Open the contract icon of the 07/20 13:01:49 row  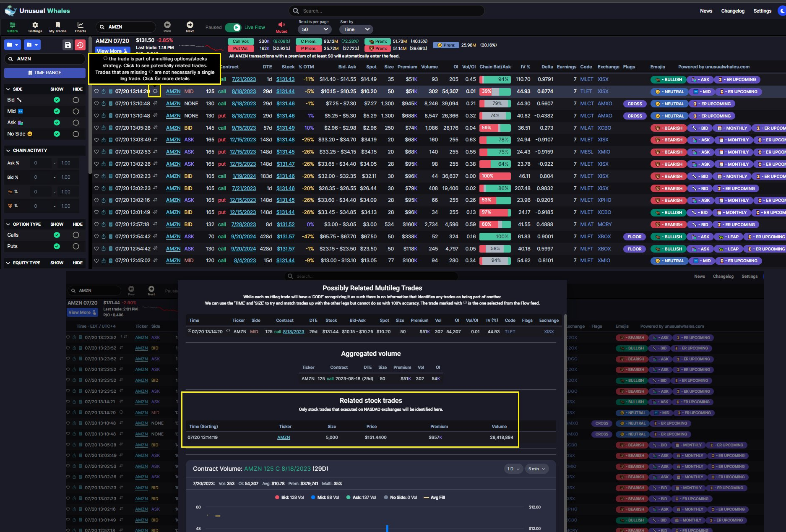point(111,212)
